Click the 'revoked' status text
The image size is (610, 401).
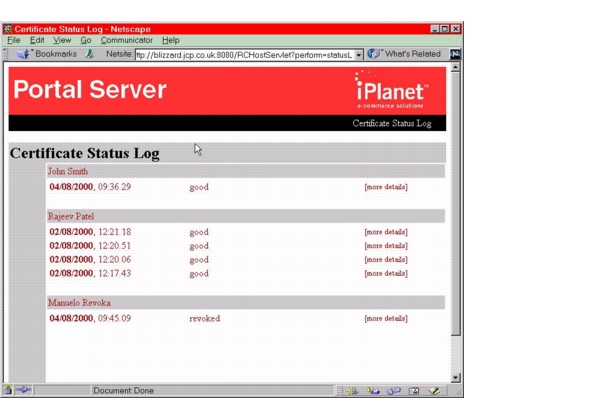point(205,319)
